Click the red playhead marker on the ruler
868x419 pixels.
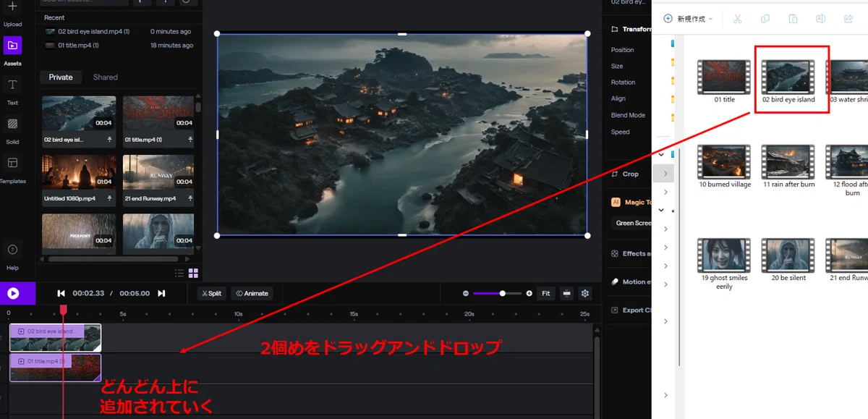[63, 310]
